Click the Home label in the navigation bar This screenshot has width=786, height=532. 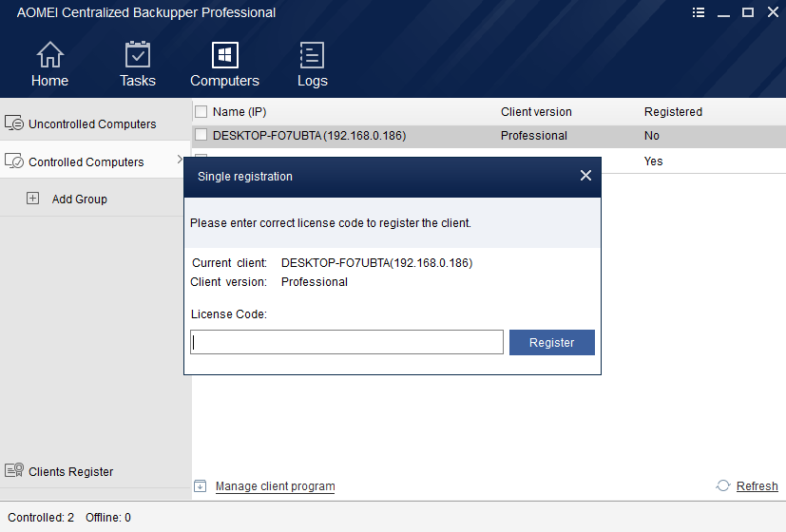49,81
